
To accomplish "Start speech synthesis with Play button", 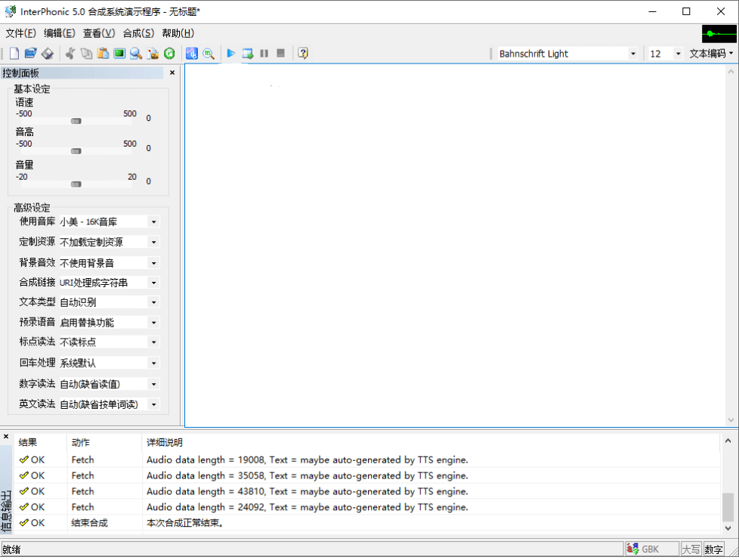I will click(231, 54).
